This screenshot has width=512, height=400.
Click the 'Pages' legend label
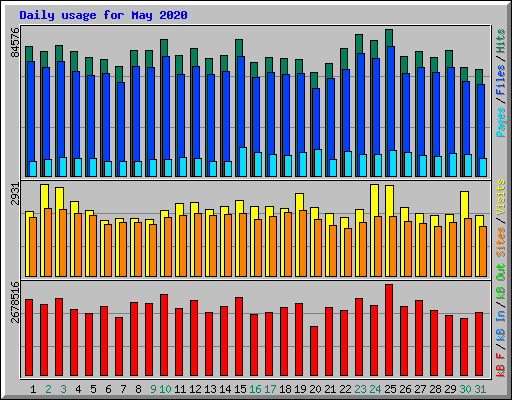tap(501, 122)
